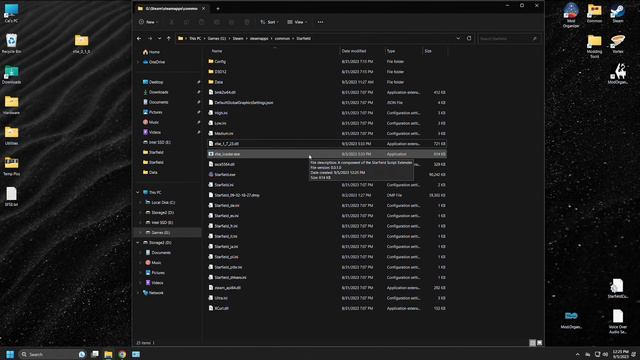Viewport: 640px width, 360px height.
Task: Sort files by the Size column
Action: pos(428,51)
